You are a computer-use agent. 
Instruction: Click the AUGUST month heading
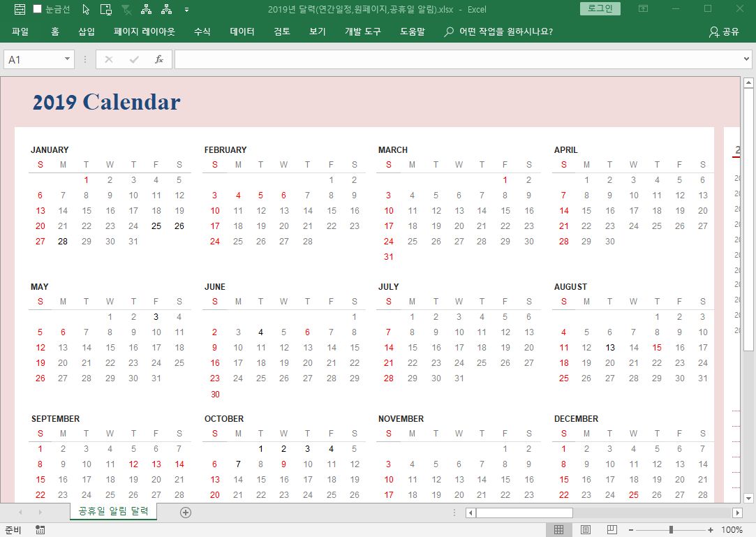click(x=570, y=287)
